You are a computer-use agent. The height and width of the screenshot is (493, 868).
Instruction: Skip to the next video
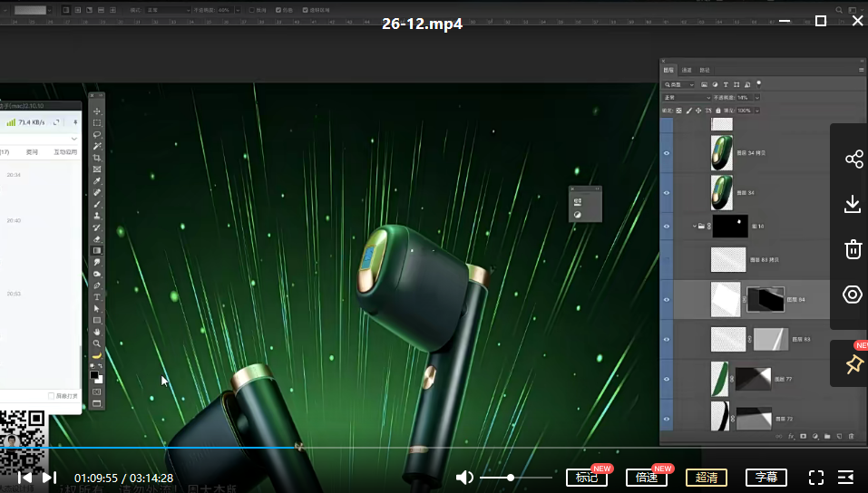tap(49, 478)
